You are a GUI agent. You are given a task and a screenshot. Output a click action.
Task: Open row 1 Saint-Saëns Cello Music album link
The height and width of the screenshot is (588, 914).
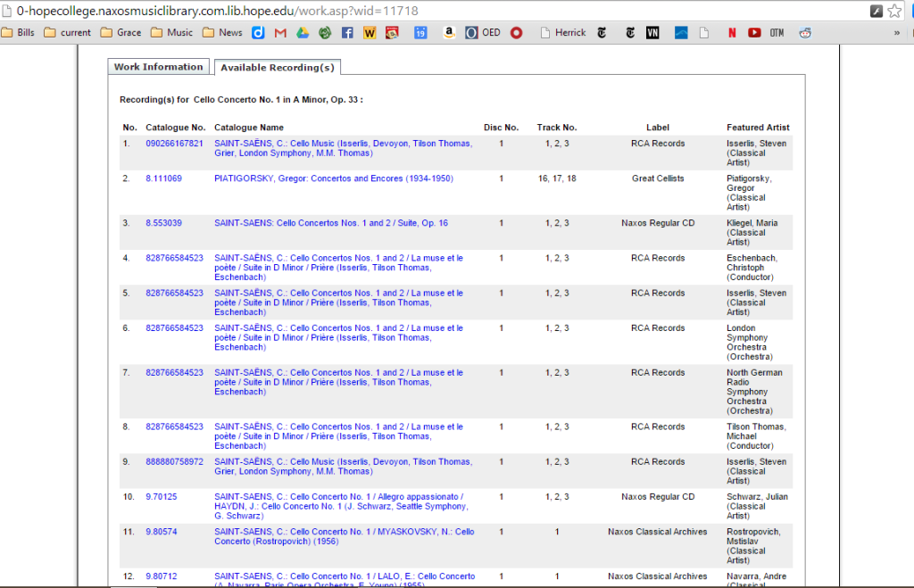pyautogui.click(x=344, y=148)
